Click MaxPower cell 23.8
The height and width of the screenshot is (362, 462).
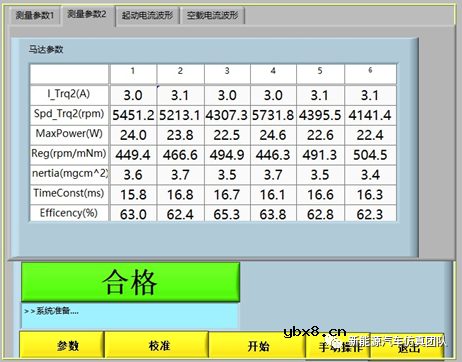pos(180,135)
